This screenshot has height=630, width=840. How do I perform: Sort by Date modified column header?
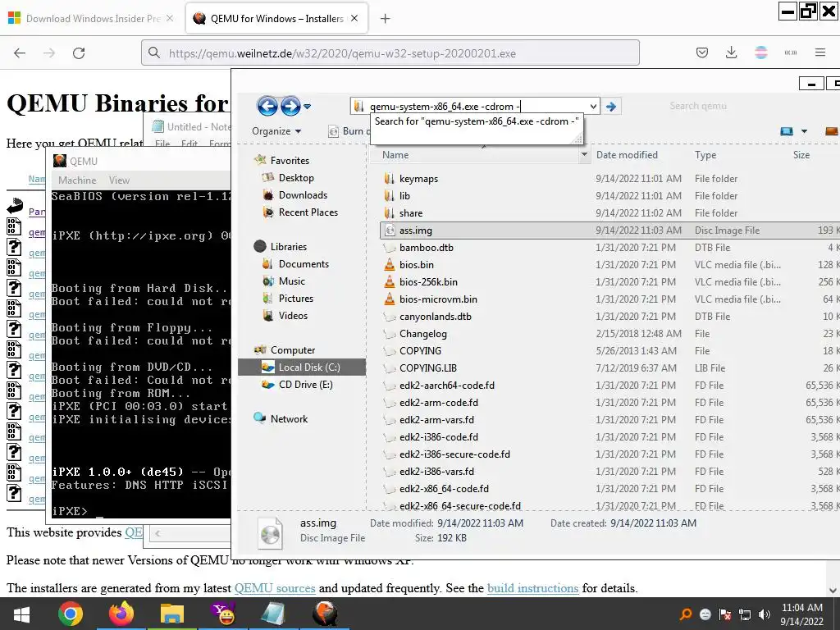click(x=627, y=155)
